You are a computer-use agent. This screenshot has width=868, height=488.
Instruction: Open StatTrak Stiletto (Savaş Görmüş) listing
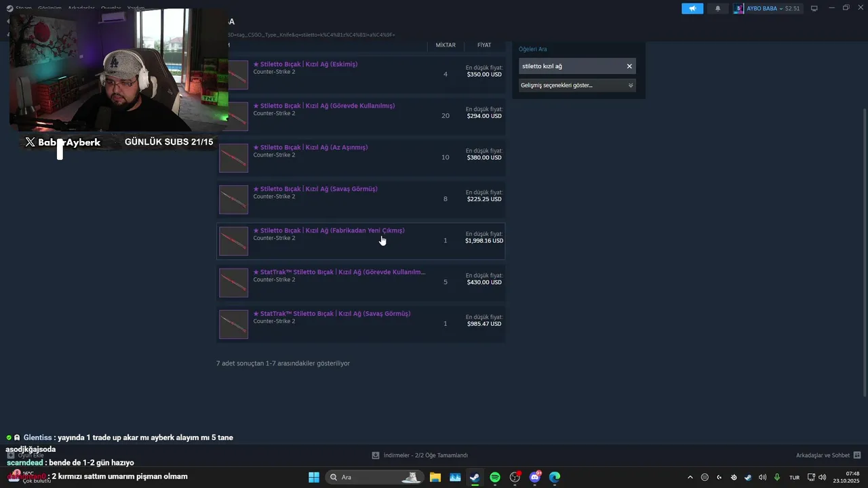tap(361, 324)
